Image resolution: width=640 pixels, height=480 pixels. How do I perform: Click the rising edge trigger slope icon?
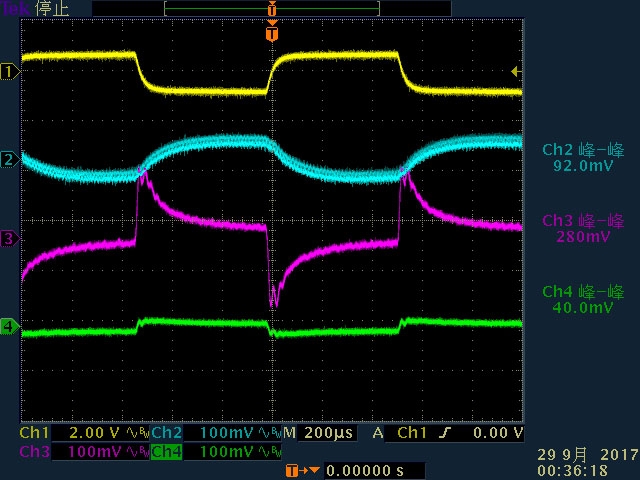(444, 433)
